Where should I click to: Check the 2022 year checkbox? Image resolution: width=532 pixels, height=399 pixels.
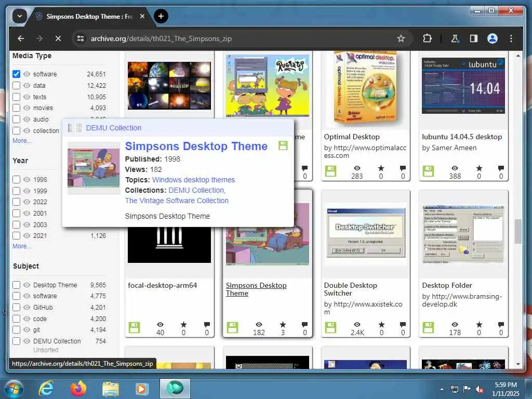pyautogui.click(x=16, y=202)
